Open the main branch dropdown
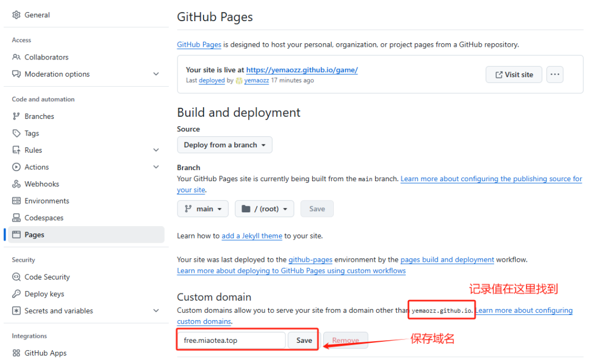Screen dimensions: 601x364 point(203,208)
